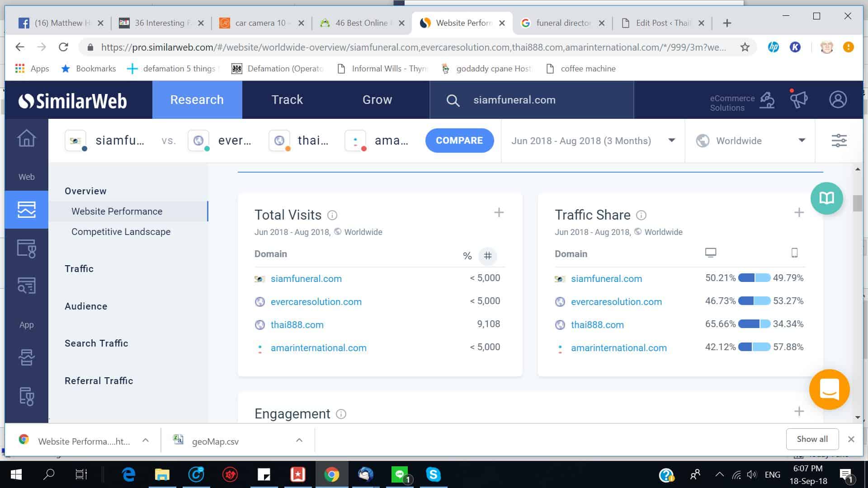Expand geoMap.csv download options chevron
Viewport: 868px width, 488px height.
tap(299, 440)
